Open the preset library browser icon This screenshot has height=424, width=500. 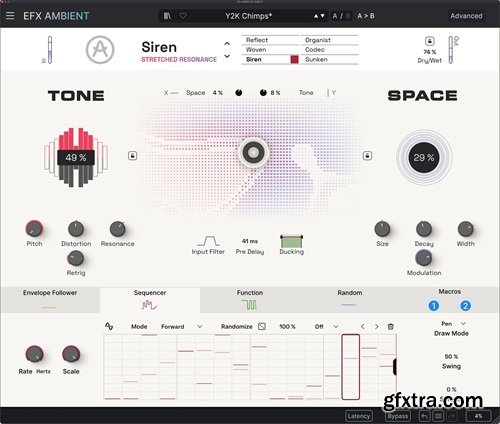[167, 16]
